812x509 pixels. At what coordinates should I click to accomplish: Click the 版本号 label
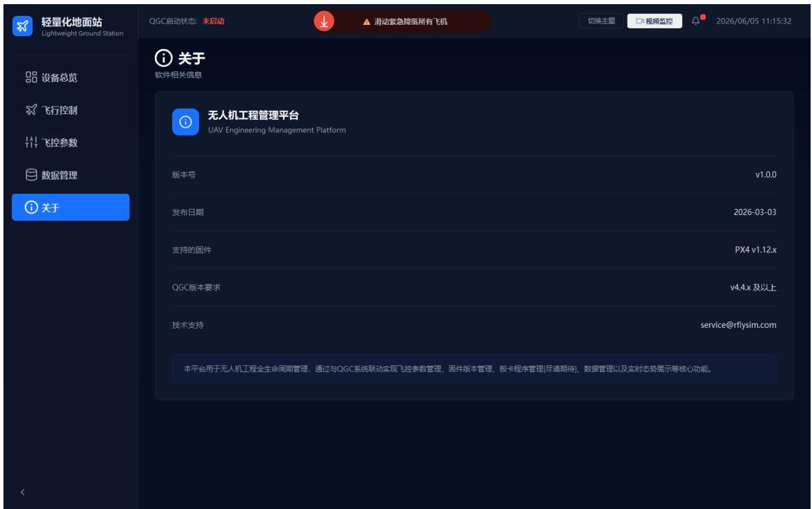click(x=184, y=175)
